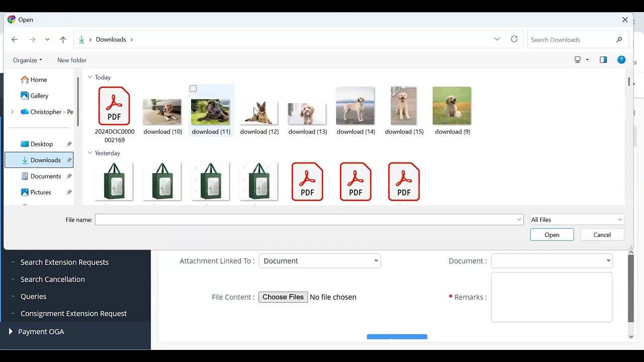Select the download (14) image
Image resolution: width=644 pixels, height=362 pixels.
[356, 112]
